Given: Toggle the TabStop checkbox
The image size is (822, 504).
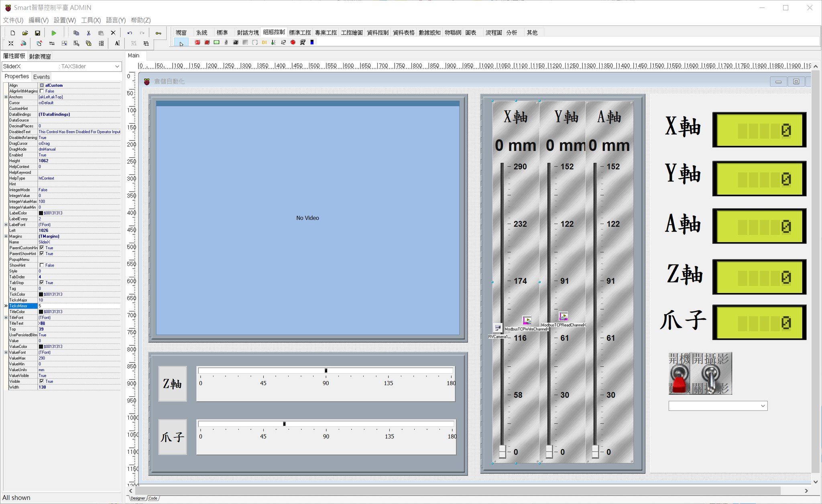Looking at the screenshot, I should click(x=42, y=282).
